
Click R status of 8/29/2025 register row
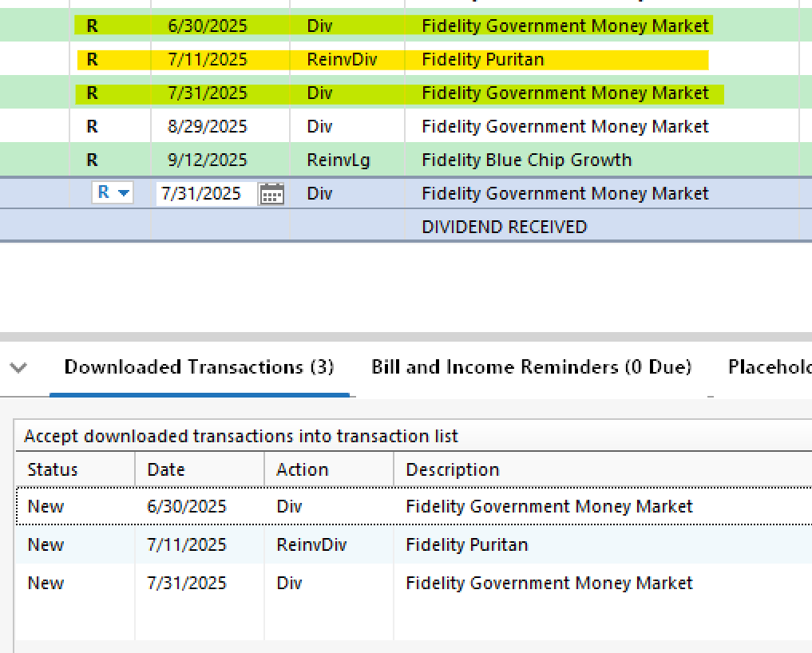tap(92, 126)
